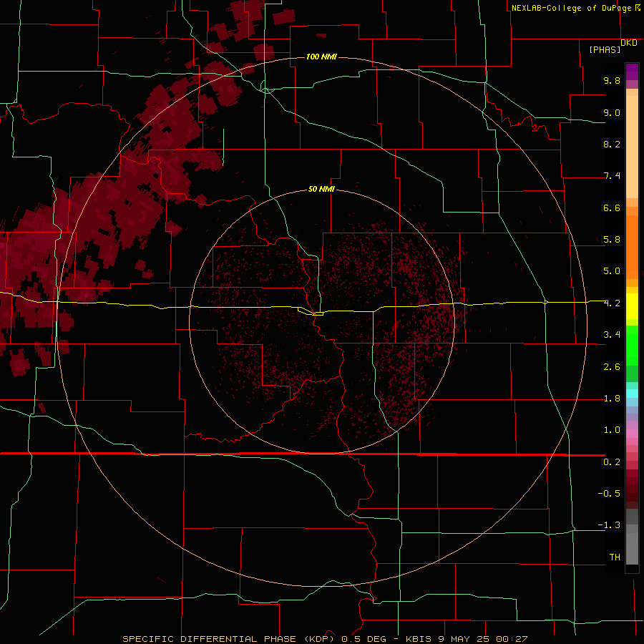Click the 6.6 scale label
Screen dimensions: 644x644
tap(612, 208)
